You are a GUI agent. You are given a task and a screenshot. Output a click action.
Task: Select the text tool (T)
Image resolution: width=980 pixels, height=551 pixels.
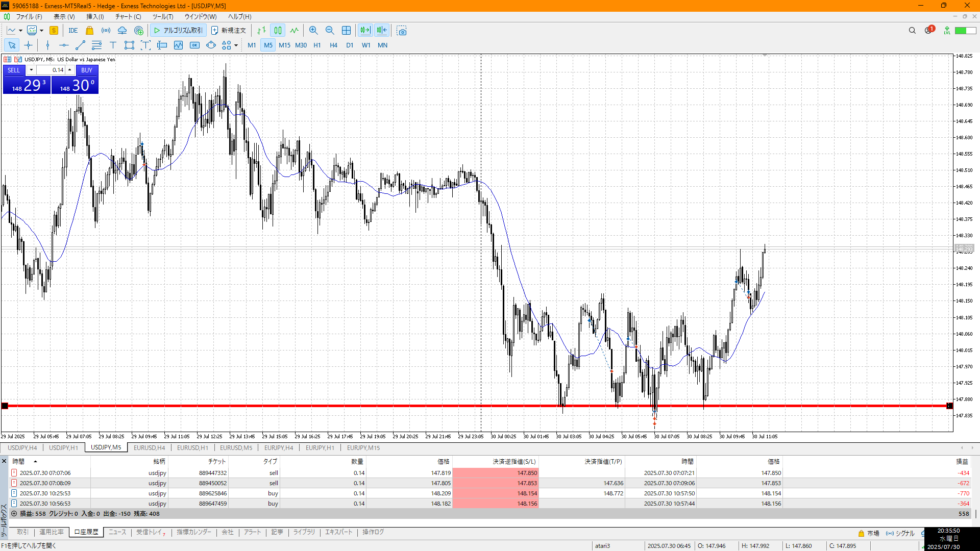113,45
